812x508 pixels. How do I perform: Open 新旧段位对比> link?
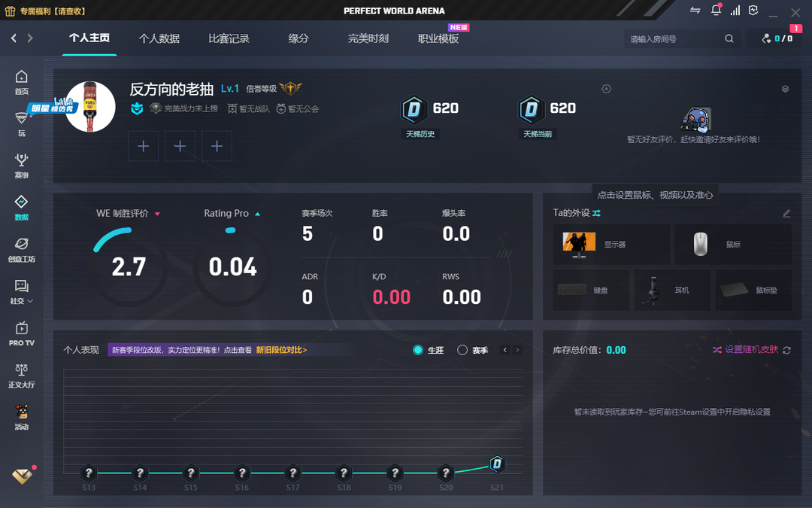(281, 350)
